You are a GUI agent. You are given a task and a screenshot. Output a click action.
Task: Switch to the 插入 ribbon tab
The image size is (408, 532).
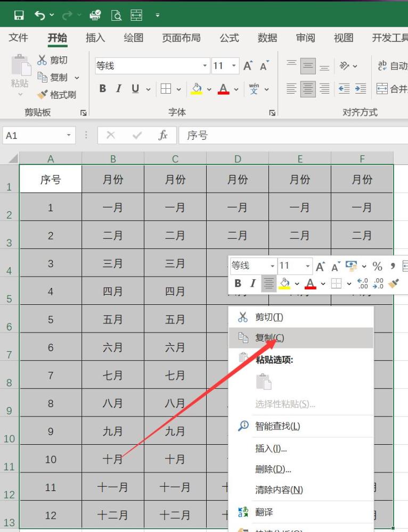pyautogui.click(x=95, y=38)
